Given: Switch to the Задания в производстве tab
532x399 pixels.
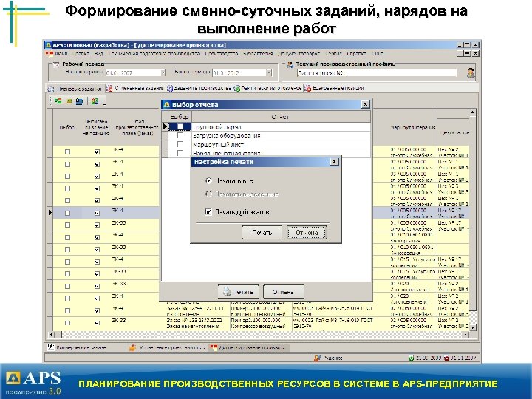Looking at the screenshot, I should click(199, 88).
